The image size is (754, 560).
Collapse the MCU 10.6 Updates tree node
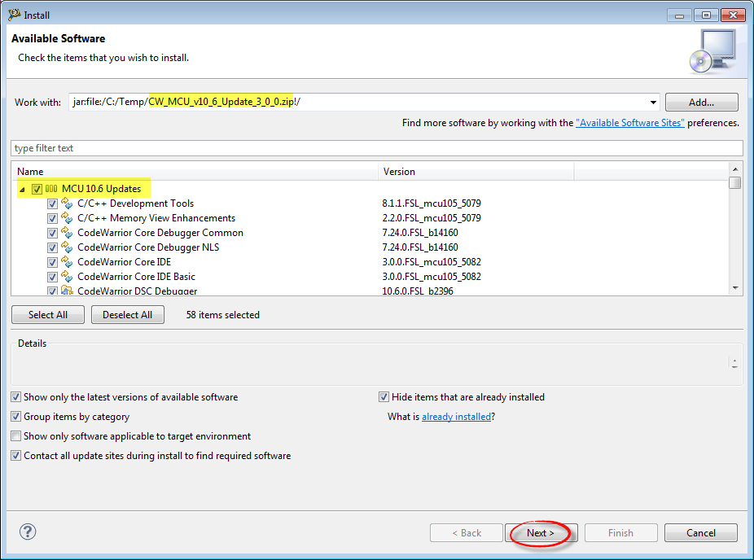click(22, 190)
